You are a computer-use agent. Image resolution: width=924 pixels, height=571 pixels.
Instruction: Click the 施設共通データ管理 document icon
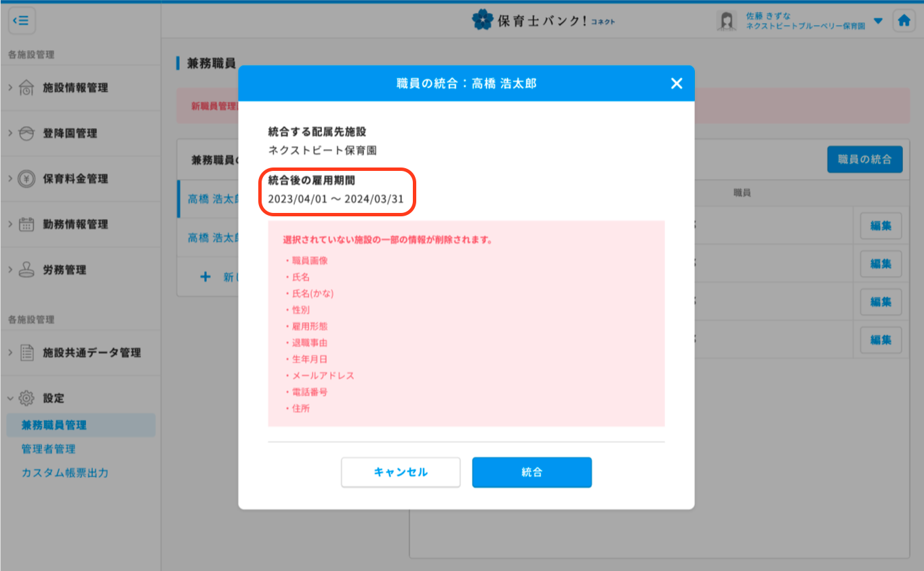point(26,353)
